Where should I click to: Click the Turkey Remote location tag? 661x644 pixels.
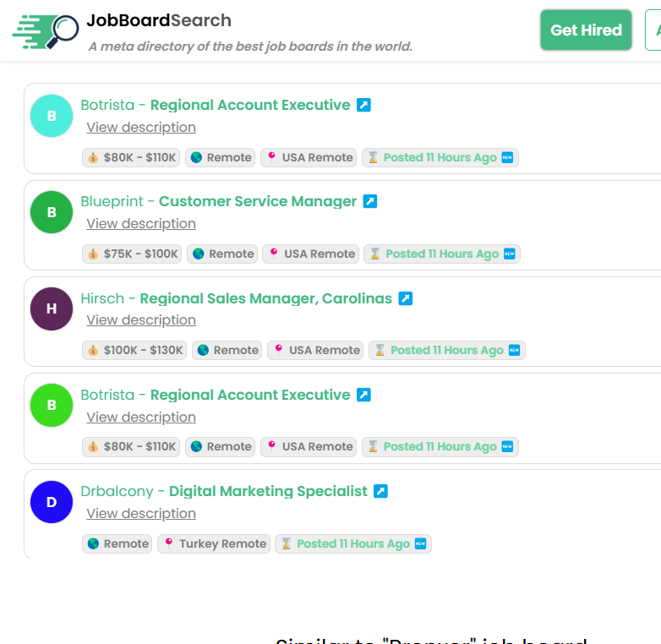tap(214, 543)
